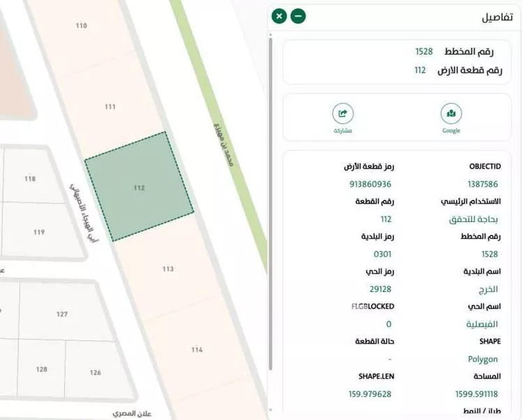Click parcel 110 at the map top
This screenshot has height=420, width=523.
[82, 26]
